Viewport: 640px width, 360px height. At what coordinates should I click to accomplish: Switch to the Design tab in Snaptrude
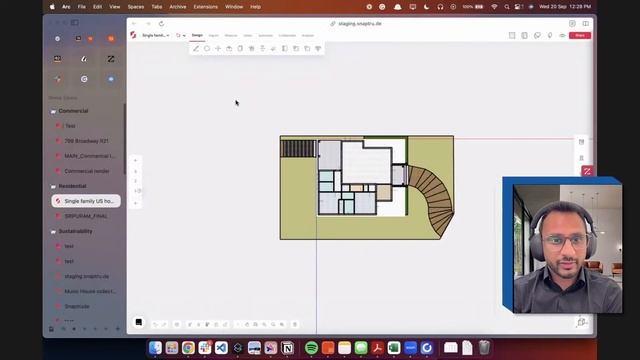(197, 36)
